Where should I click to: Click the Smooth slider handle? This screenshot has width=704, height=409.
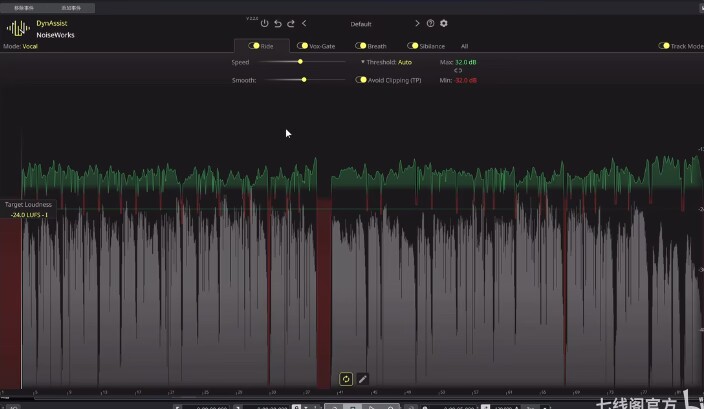tap(304, 79)
